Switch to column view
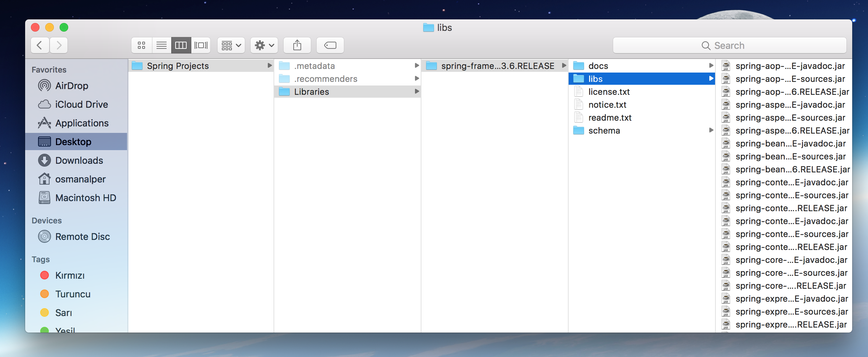The width and height of the screenshot is (868, 357). click(181, 45)
